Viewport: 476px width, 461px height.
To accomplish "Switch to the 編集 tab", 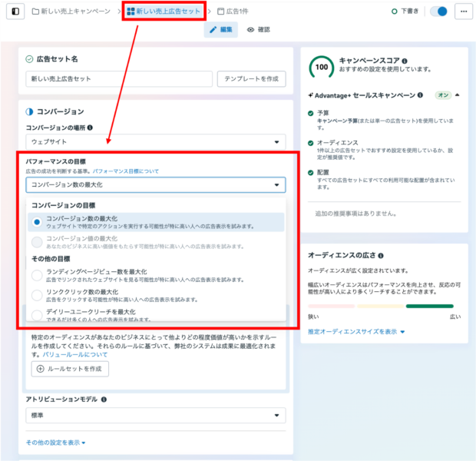I will click(x=220, y=29).
